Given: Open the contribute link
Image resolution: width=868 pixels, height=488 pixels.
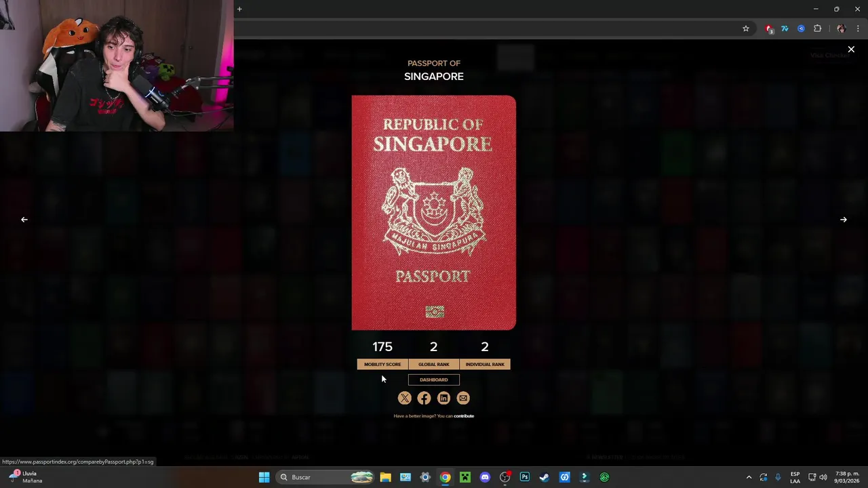Looking at the screenshot, I should point(464,416).
